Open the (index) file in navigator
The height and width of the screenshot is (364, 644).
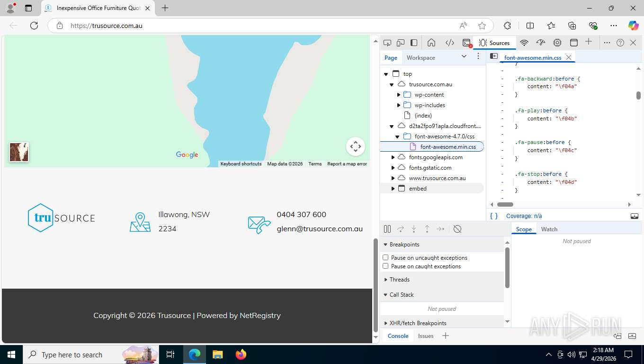(x=423, y=116)
